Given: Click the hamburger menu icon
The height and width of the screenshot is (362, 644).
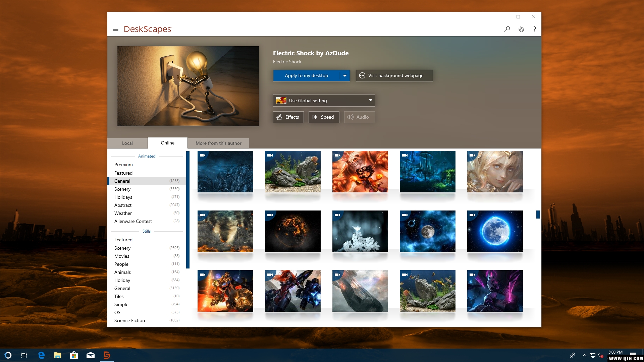Looking at the screenshot, I should coord(115,29).
